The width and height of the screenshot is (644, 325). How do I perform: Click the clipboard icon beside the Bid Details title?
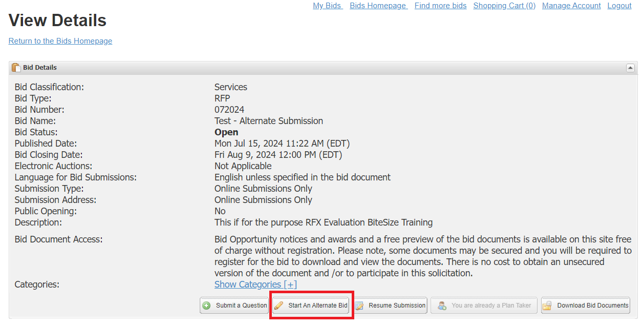click(x=16, y=68)
